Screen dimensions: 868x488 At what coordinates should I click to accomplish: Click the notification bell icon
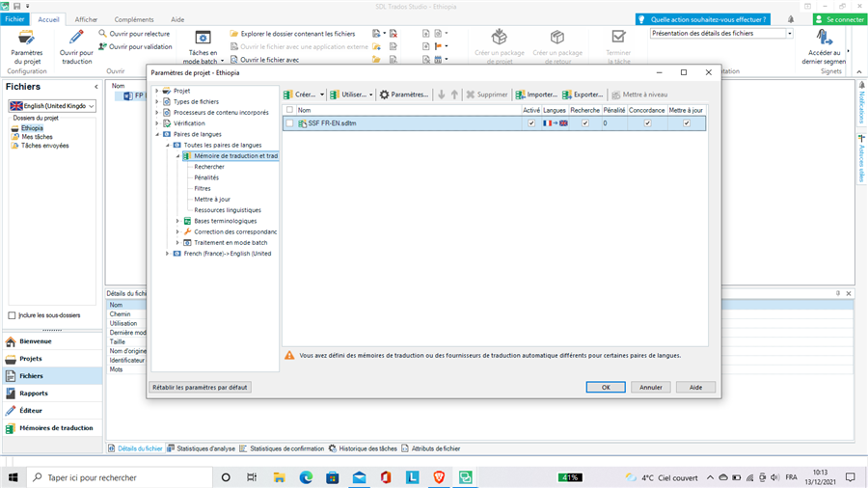click(x=791, y=19)
